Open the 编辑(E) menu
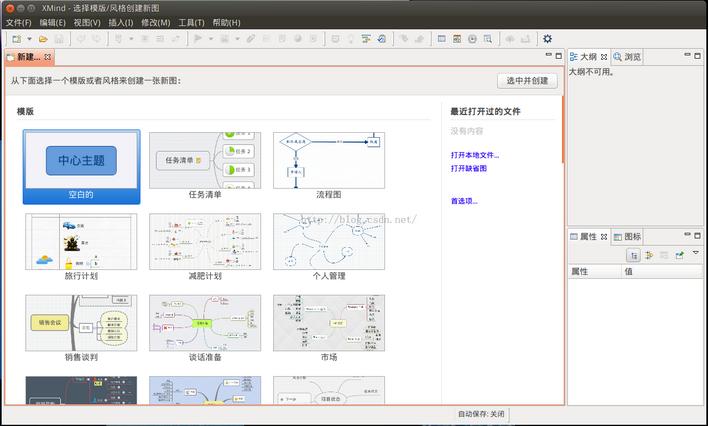 (52, 22)
